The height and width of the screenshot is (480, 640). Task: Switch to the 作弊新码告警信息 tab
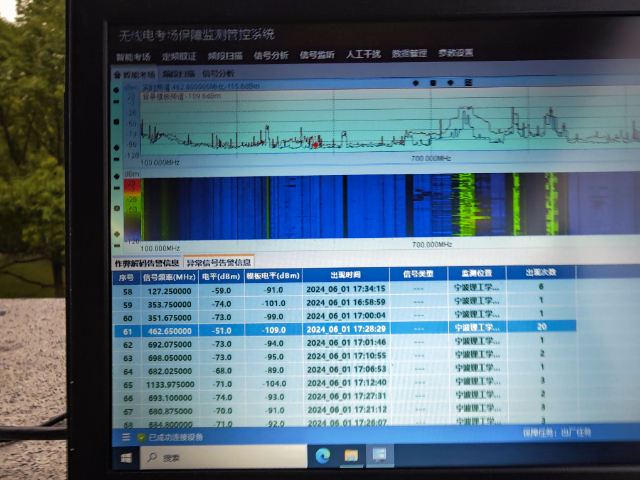click(x=146, y=264)
